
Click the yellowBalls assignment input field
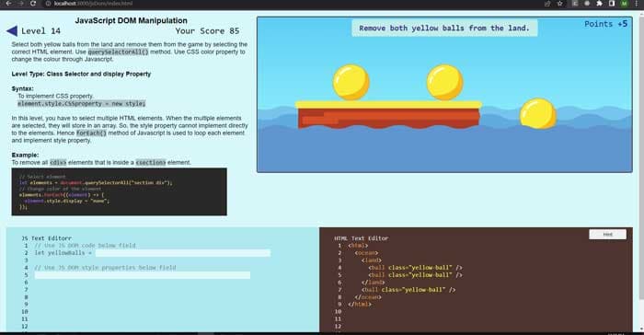tap(183, 253)
